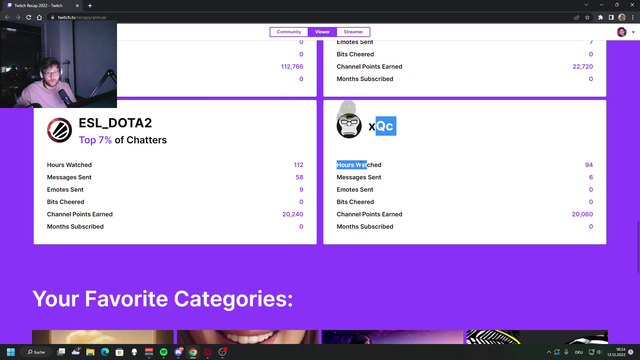
Task: Open Microsoft Store from the taskbar
Action: point(120,352)
